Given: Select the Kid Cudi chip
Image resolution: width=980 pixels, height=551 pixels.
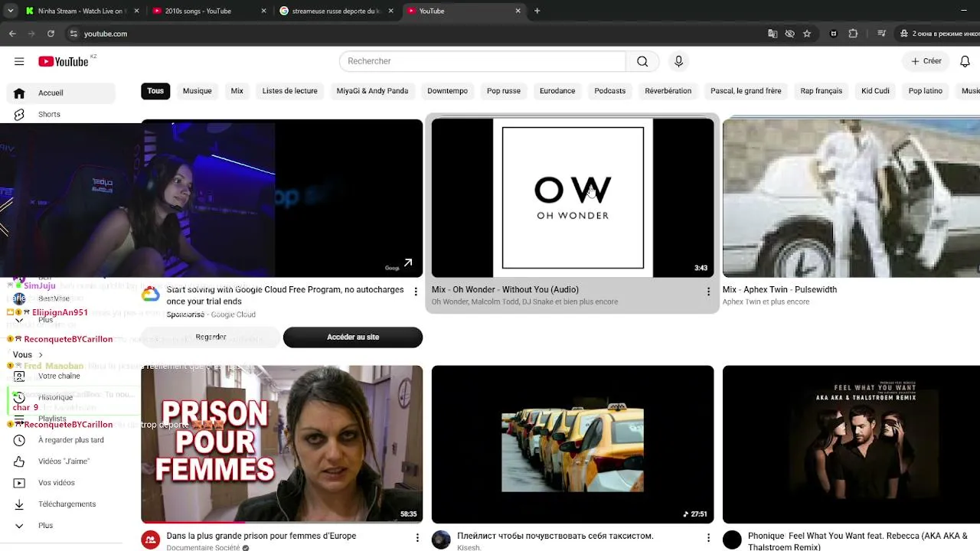Looking at the screenshot, I should point(875,91).
